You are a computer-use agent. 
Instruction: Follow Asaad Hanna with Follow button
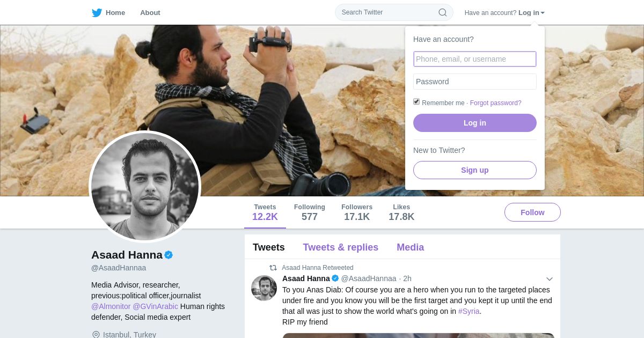tap(532, 212)
